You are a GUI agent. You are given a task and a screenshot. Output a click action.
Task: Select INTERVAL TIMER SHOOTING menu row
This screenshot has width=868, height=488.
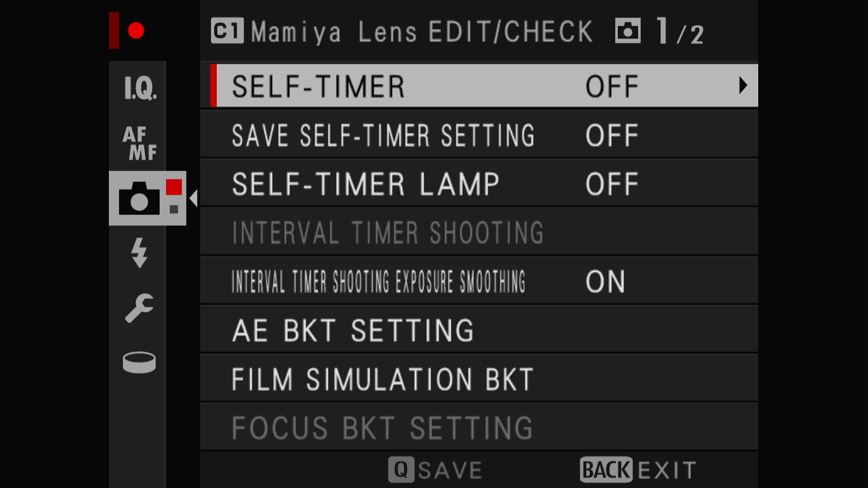(479, 232)
